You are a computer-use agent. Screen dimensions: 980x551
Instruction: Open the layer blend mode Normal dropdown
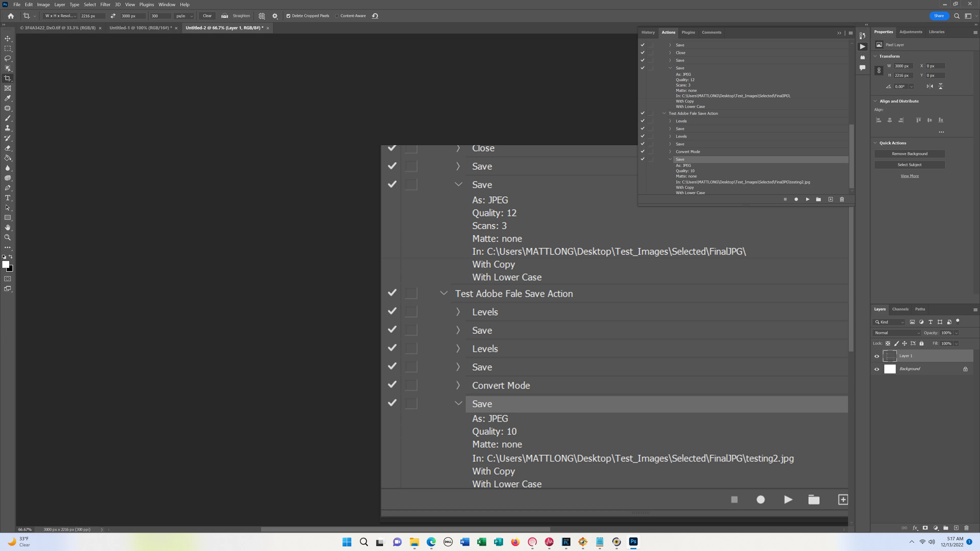(x=896, y=333)
